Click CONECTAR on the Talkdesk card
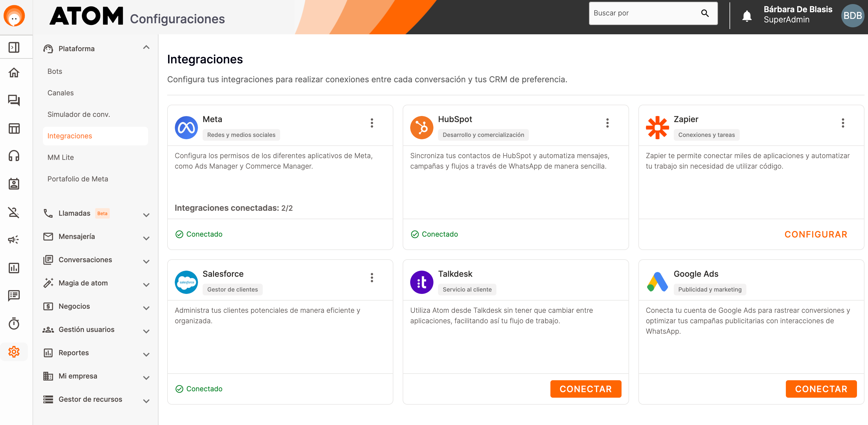This screenshot has height=425, width=868. pyautogui.click(x=585, y=389)
